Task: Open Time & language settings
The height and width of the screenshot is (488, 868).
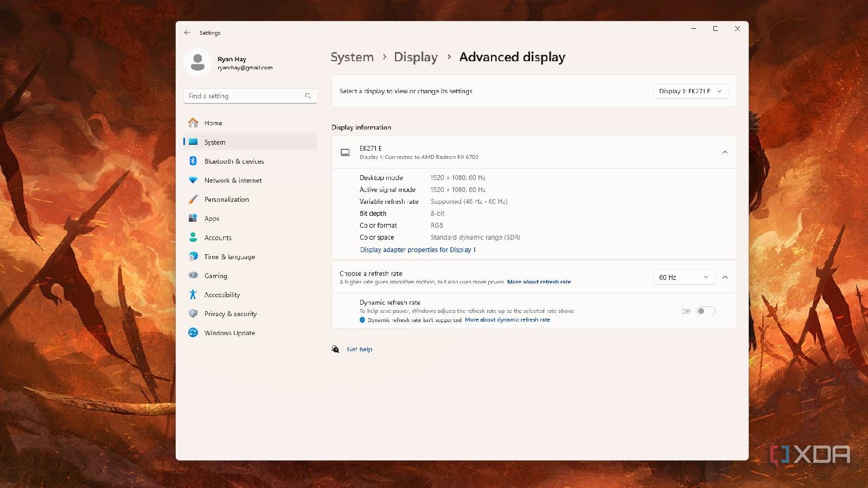Action: 229,256
